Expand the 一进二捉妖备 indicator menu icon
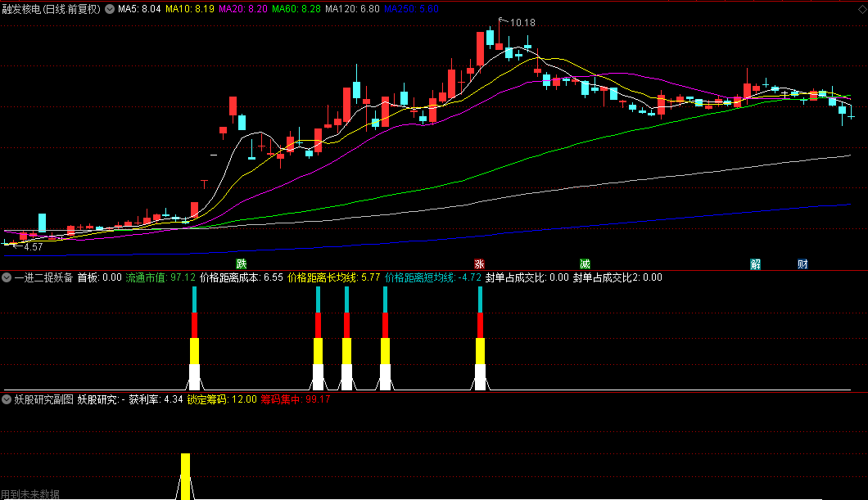868x500 pixels. coord(7,277)
